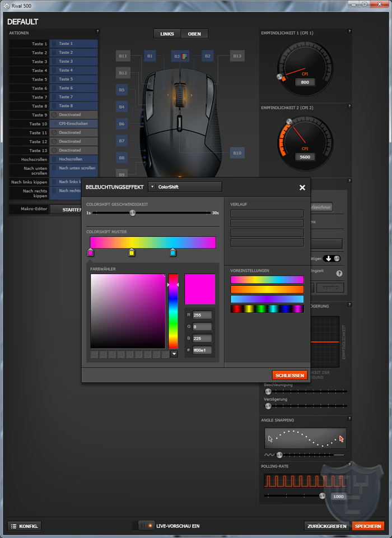Select the B5 side button marker
Screen dimensions: 392x538
[x=122, y=90]
